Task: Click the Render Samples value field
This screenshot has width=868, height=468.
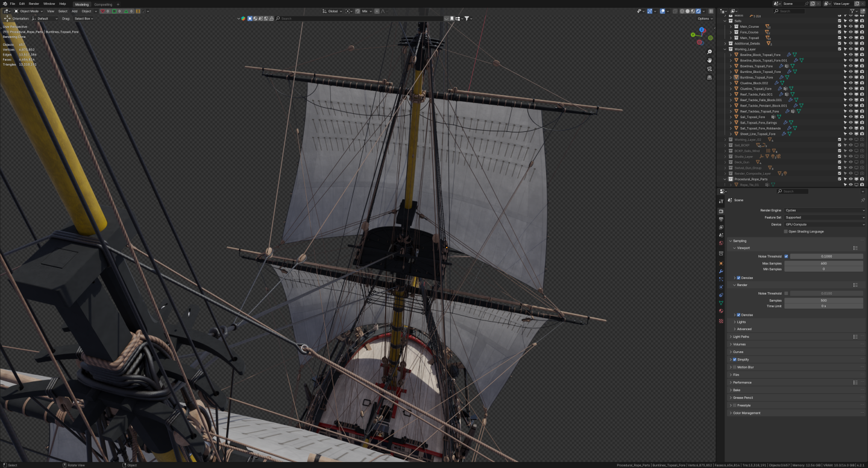Action: pyautogui.click(x=823, y=300)
